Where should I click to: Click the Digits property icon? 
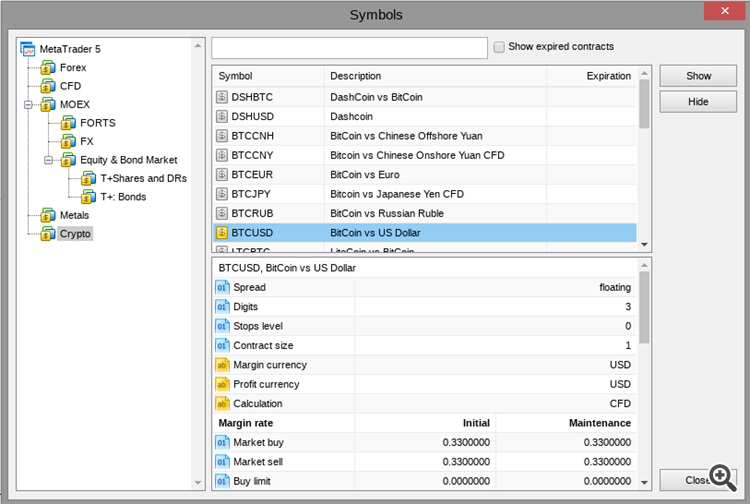(x=222, y=307)
